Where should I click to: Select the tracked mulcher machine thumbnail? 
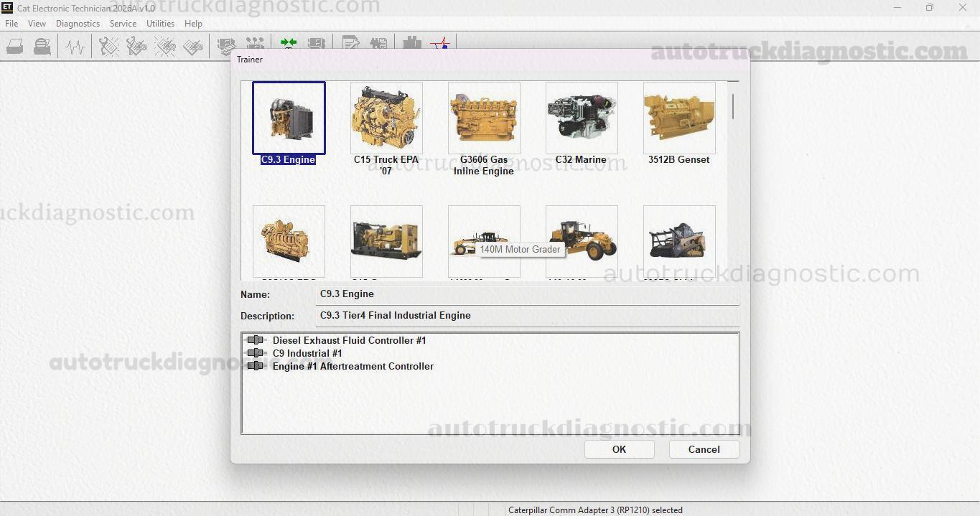click(x=679, y=241)
